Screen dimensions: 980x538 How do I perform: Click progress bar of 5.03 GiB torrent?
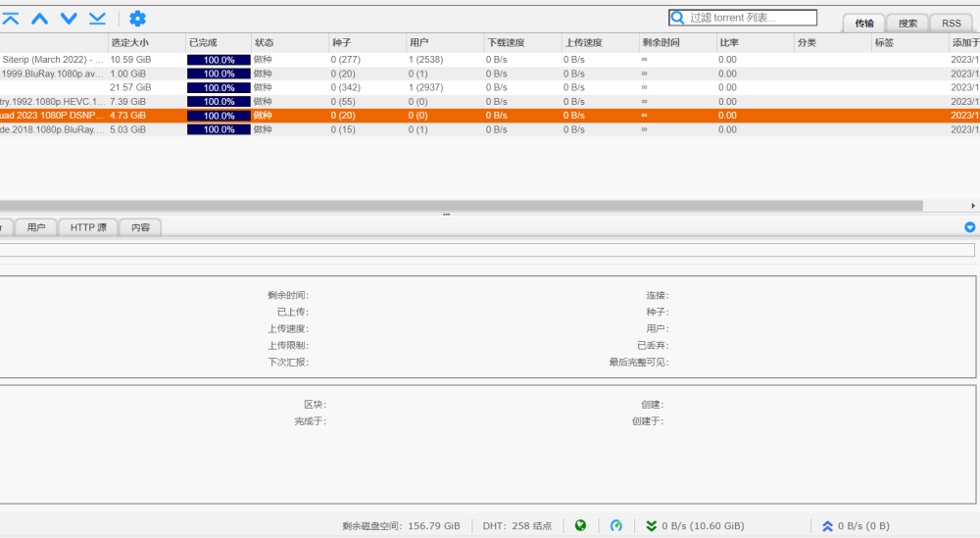(219, 129)
